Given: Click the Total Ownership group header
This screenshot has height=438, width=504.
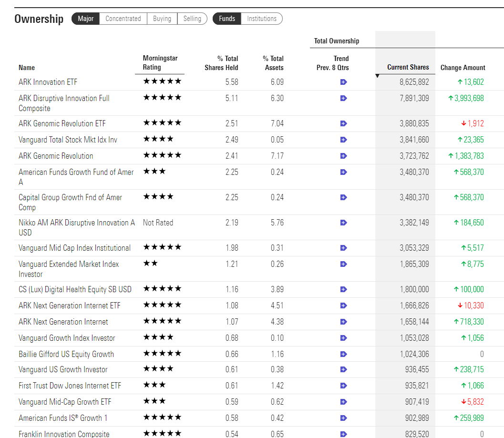Looking at the screenshot, I should tap(337, 41).
